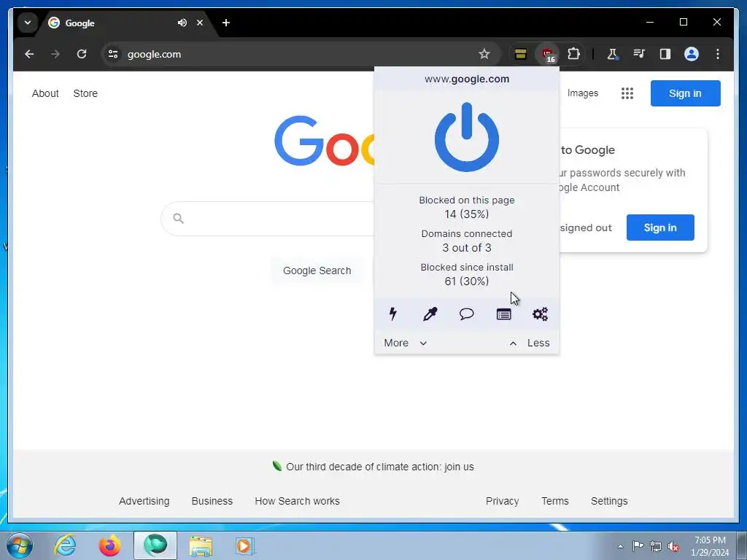Open the Extensions puzzle piece menu
This screenshot has width=747, height=560.
tap(573, 54)
